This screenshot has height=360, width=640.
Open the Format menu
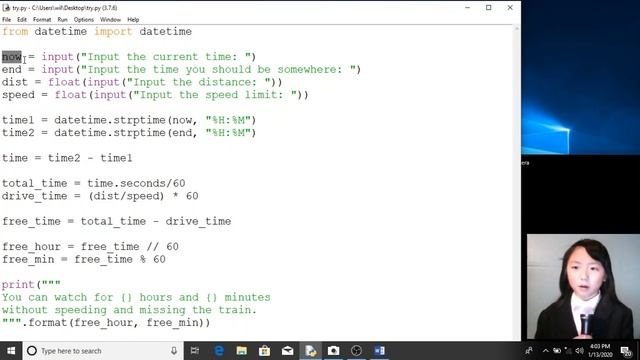click(x=42, y=20)
